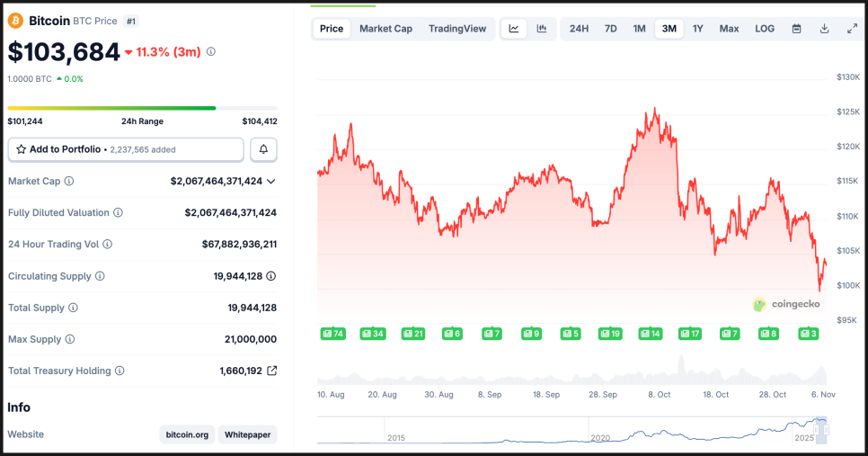Image resolution: width=868 pixels, height=456 pixels.
Task: Click info icon beside Circulating Supply value
Action: 270,276
